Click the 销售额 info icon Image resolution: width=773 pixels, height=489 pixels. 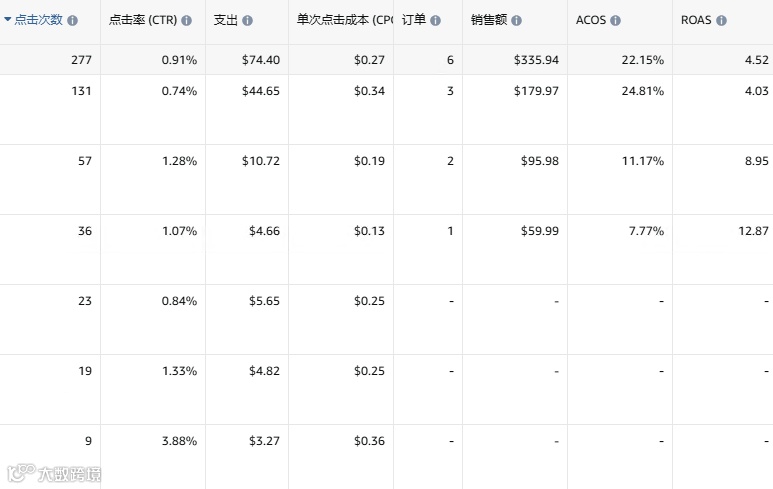pos(516,20)
